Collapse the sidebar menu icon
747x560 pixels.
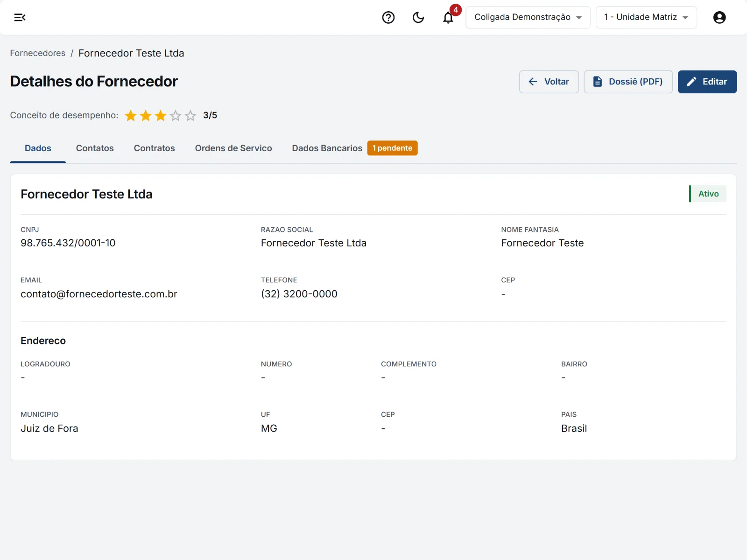pos(20,17)
